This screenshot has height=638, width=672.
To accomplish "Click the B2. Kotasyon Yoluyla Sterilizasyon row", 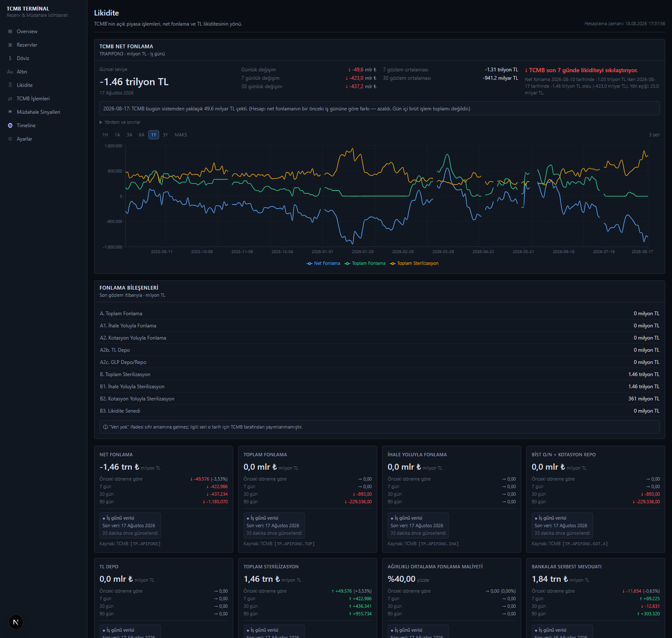I will (380, 399).
